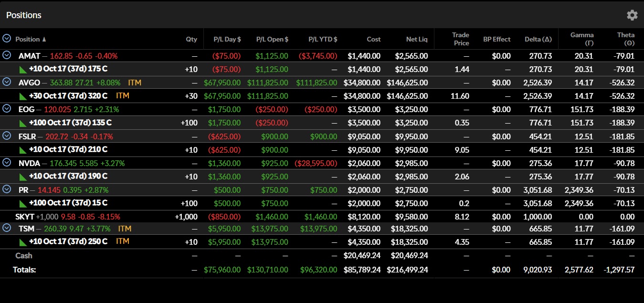Image resolution: width=644 pixels, height=303 pixels.
Task: Collapse the AMAT position group
Action: click(x=7, y=55)
